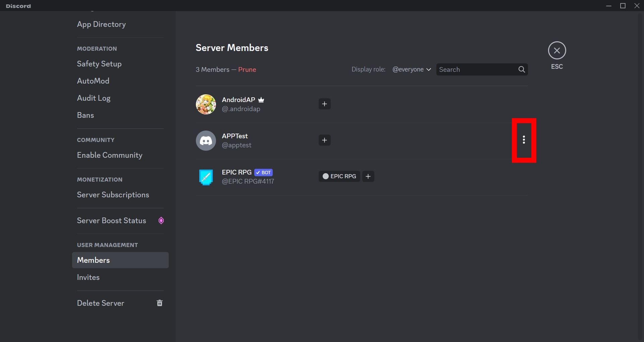Open the Audit Log page
Image resolution: width=644 pixels, height=342 pixels.
(x=94, y=98)
